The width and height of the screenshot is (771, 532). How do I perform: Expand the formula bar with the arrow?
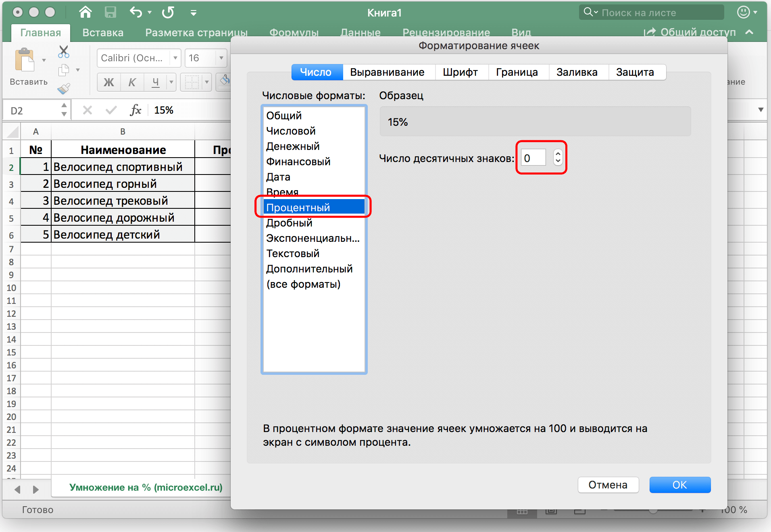click(761, 110)
